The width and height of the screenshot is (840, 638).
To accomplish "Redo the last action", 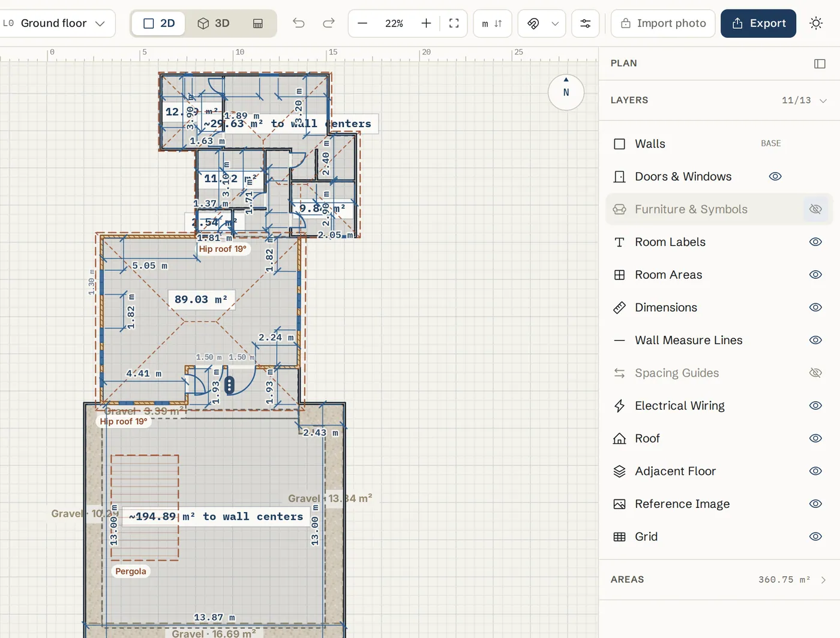I will click(329, 23).
